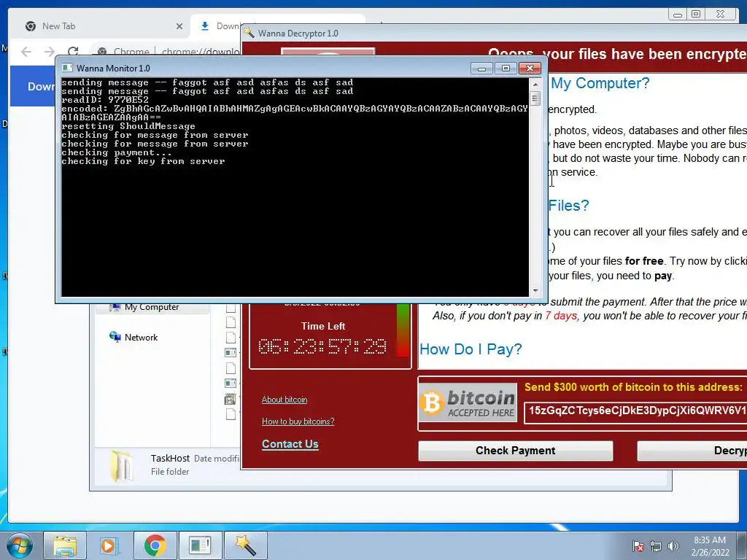Screen dimensions: 747x560
Task: Click 'checking for key from server' line
Action: 143,161
